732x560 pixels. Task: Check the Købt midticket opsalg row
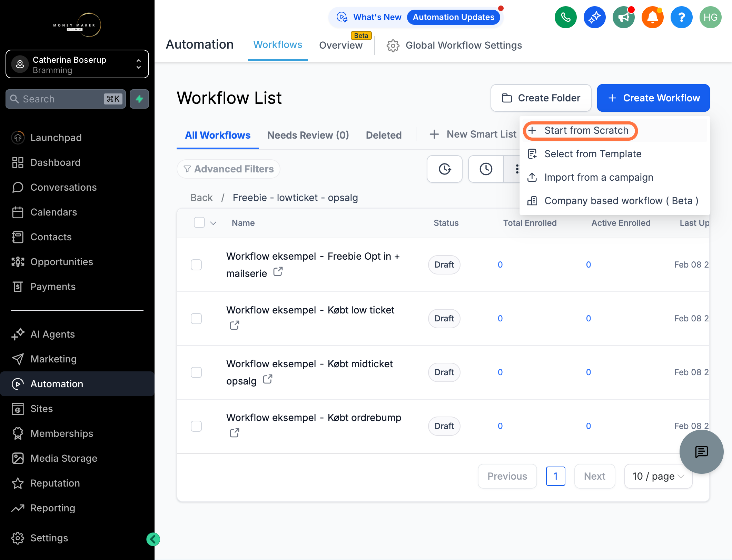click(x=196, y=372)
